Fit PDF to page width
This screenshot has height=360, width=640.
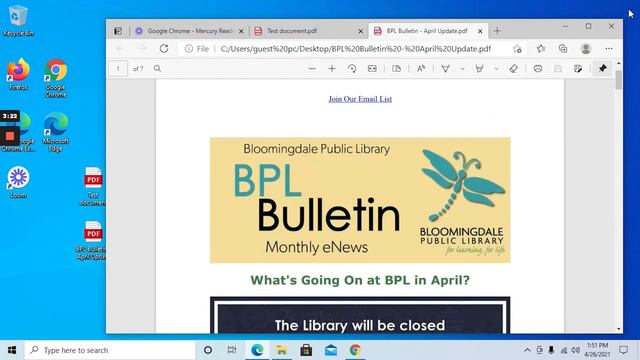click(x=372, y=69)
